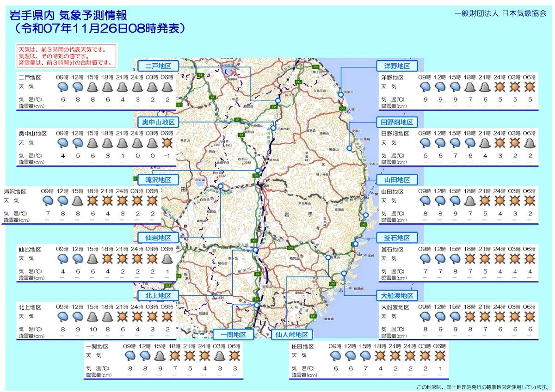Click the 15時 rain icon for 大船渡地区
This screenshot has height=392, width=555.
pyautogui.click(x=455, y=317)
